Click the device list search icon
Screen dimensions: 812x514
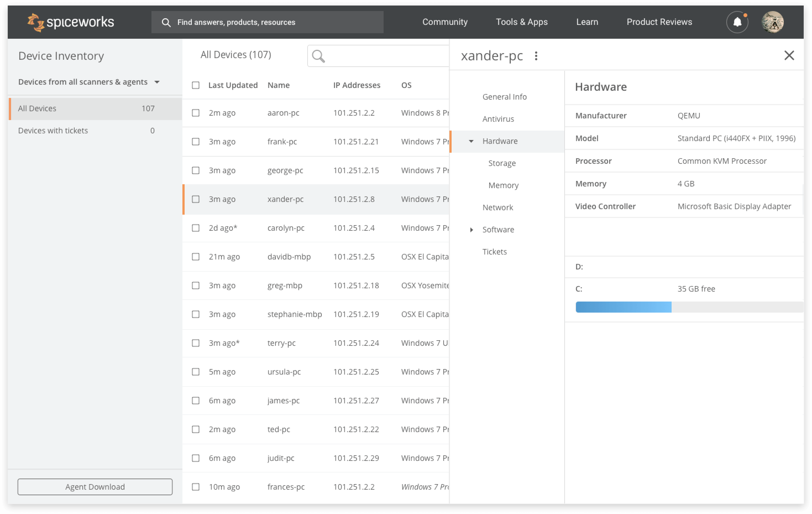pos(318,56)
